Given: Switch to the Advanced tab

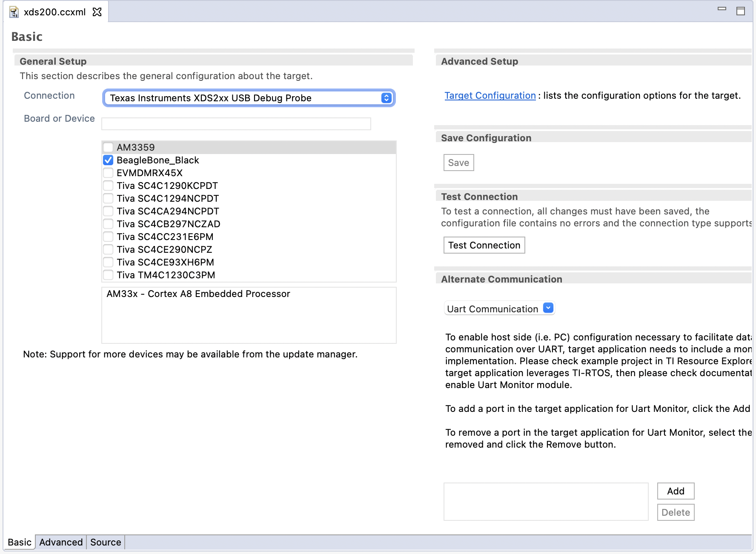Looking at the screenshot, I should click(60, 542).
